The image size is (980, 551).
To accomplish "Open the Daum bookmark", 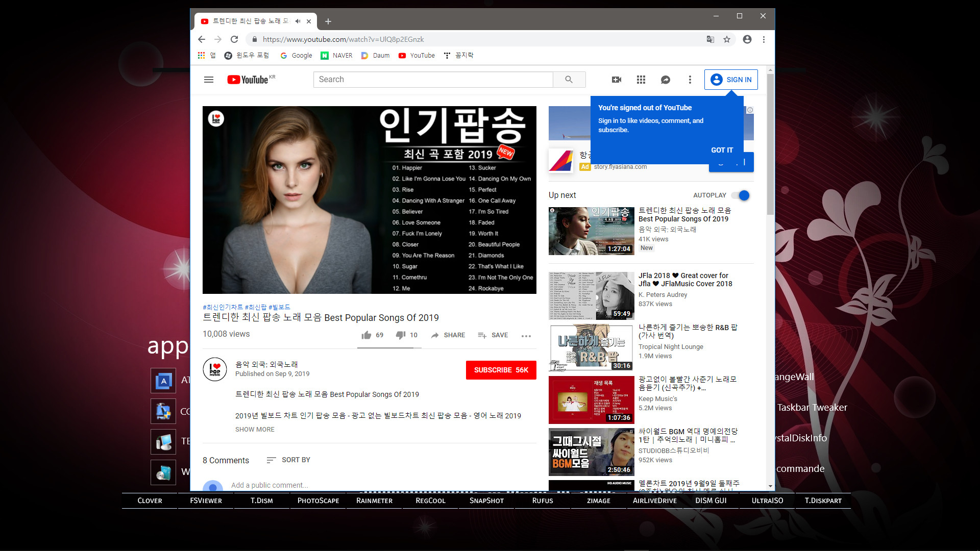I will tap(375, 56).
